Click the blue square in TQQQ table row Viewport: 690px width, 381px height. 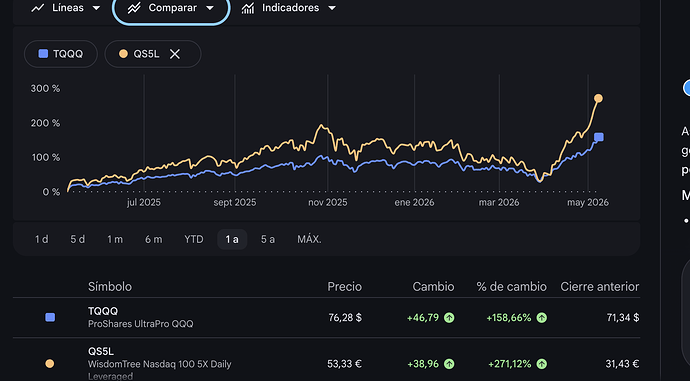[x=50, y=317]
